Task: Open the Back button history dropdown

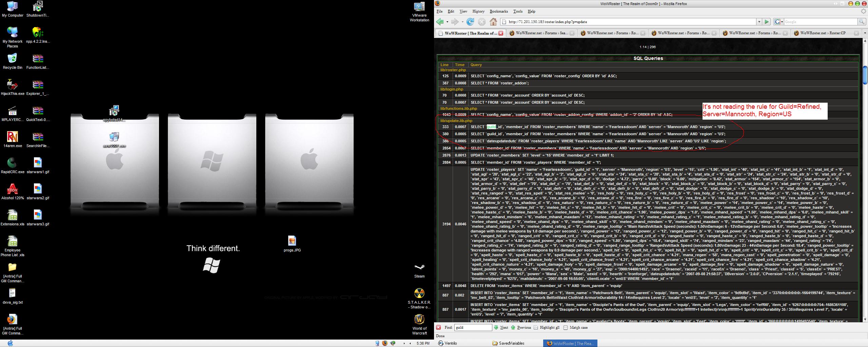Action: pos(447,22)
